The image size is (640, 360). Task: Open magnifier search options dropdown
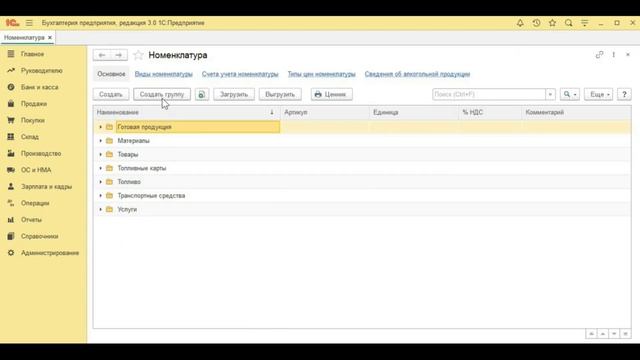pyautogui.click(x=570, y=94)
